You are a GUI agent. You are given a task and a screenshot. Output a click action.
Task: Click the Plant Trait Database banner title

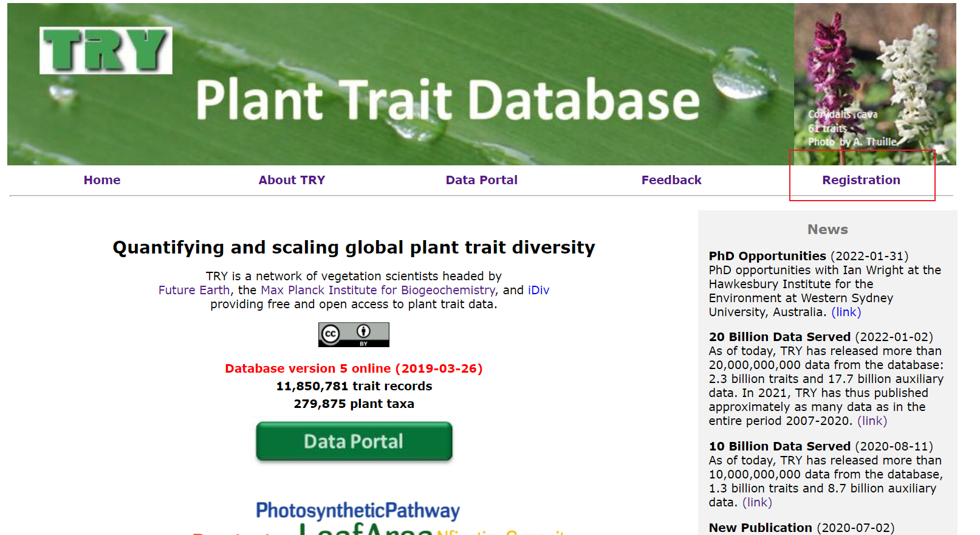(448, 100)
